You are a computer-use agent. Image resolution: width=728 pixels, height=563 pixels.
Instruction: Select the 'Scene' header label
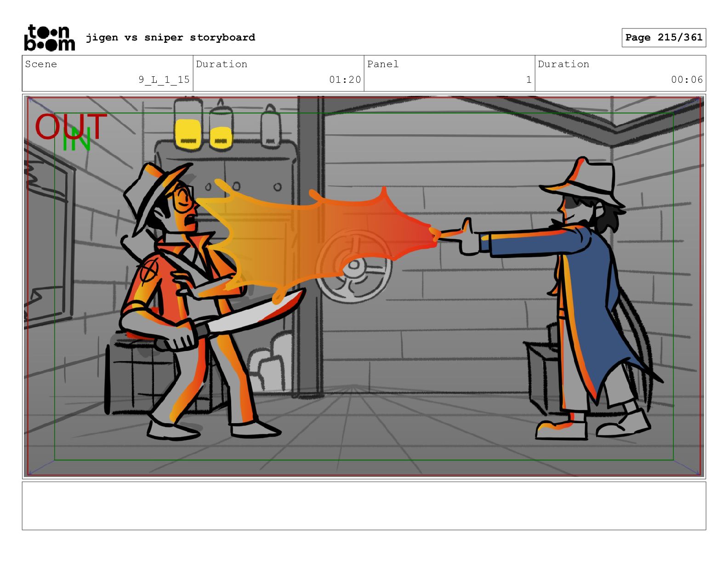[x=41, y=64]
